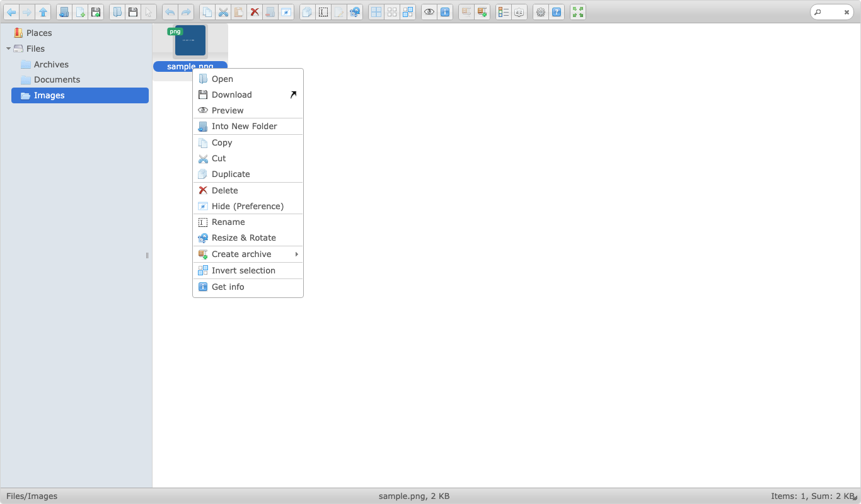Select Into New Folder menu entry
This screenshot has height=504, width=861.
[x=248, y=126]
